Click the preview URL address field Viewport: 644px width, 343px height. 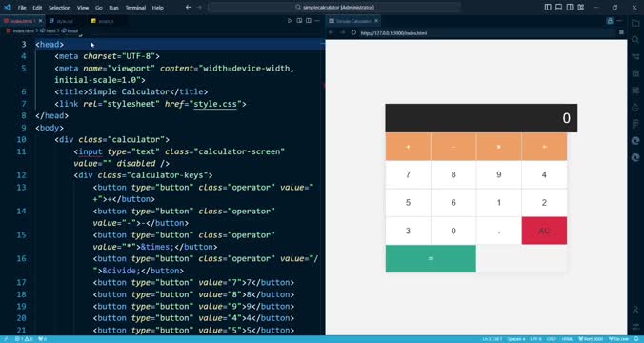[x=485, y=32]
